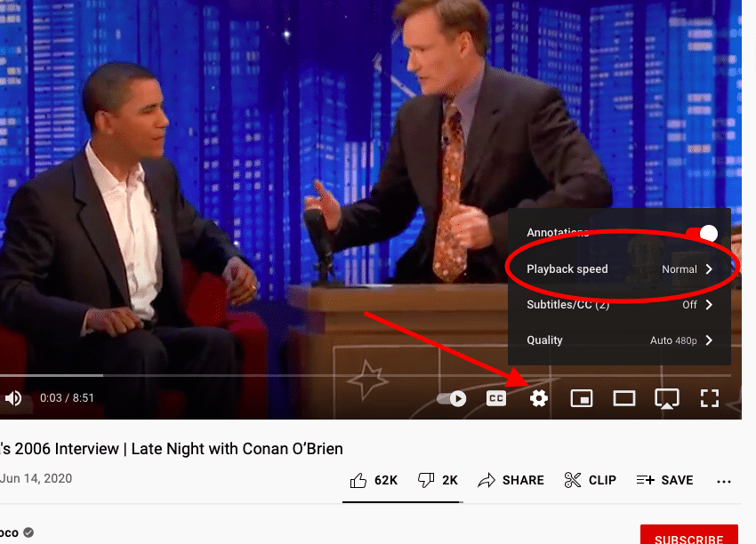The image size is (756, 544).
Task: Expand Quality Auto 480p options
Action: point(619,340)
